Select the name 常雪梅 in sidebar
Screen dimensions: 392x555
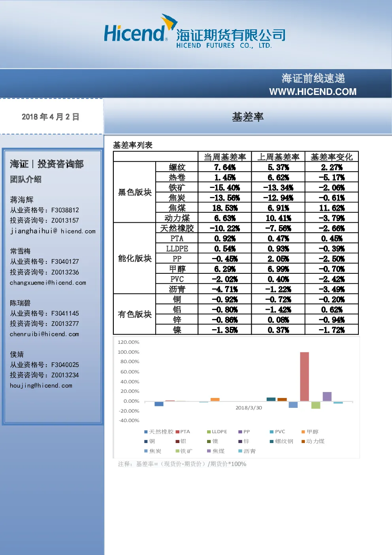[x=20, y=251]
